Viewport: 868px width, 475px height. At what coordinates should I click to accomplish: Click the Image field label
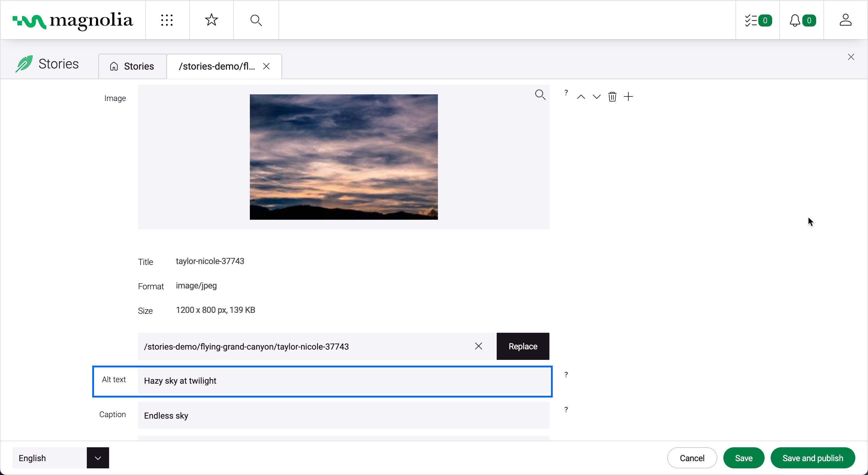tap(115, 98)
